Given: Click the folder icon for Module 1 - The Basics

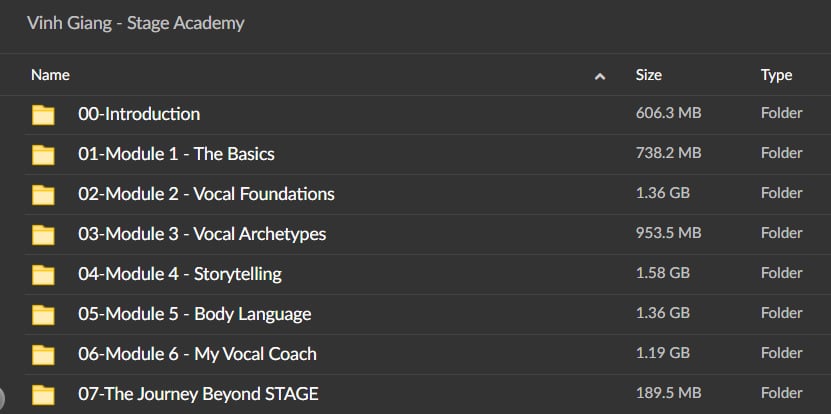Looking at the screenshot, I should click(x=43, y=154).
